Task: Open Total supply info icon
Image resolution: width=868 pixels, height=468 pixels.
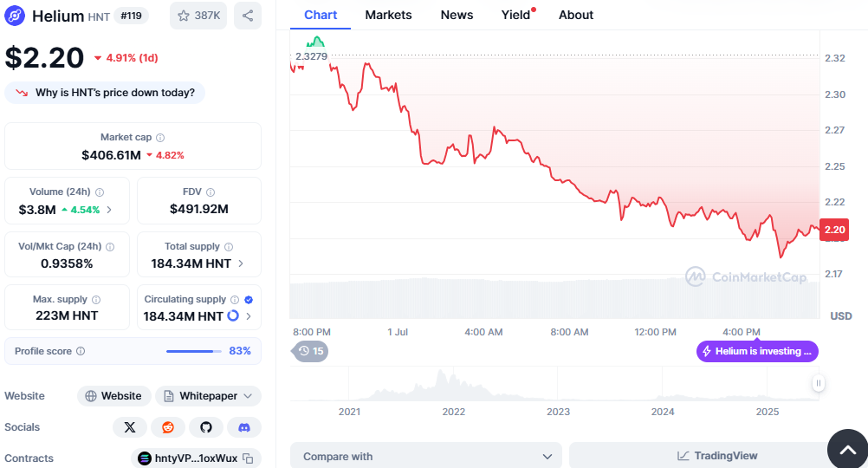Action: point(229,246)
